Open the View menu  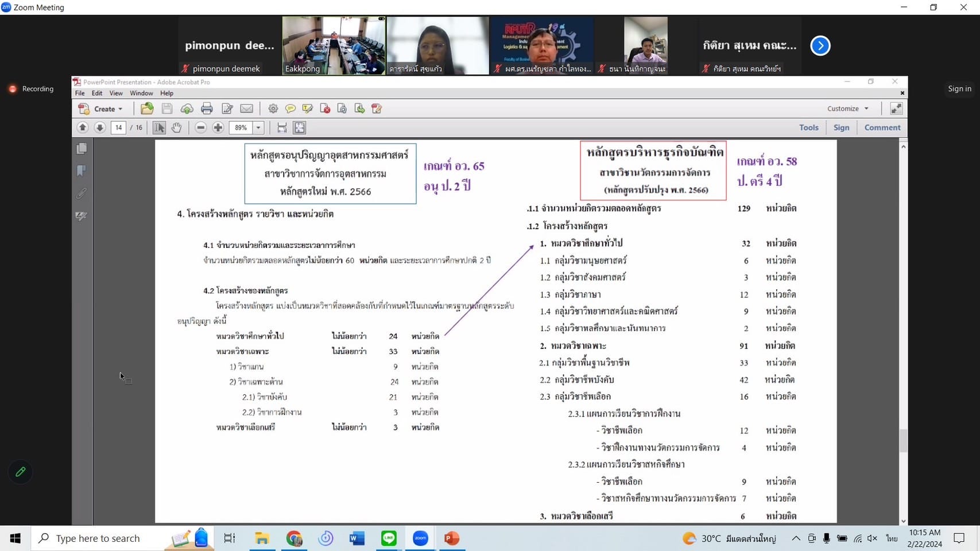click(x=116, y=93)
